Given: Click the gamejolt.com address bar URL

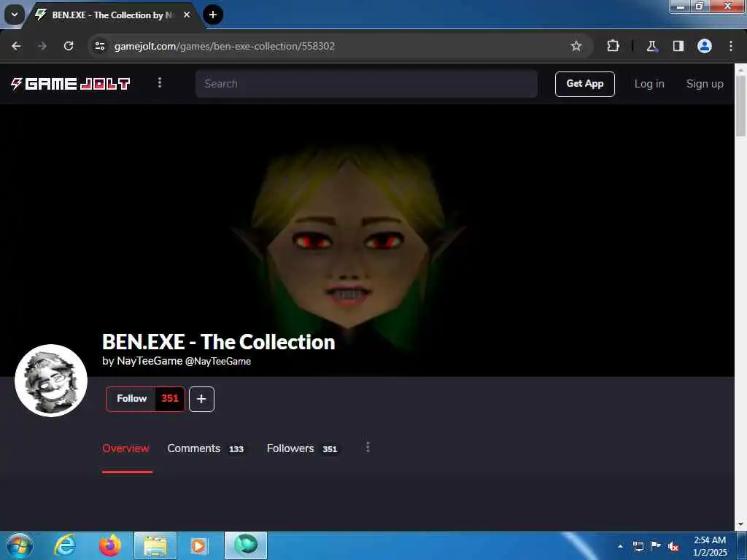Looking at the screenshot, I should tap(225, 46).
